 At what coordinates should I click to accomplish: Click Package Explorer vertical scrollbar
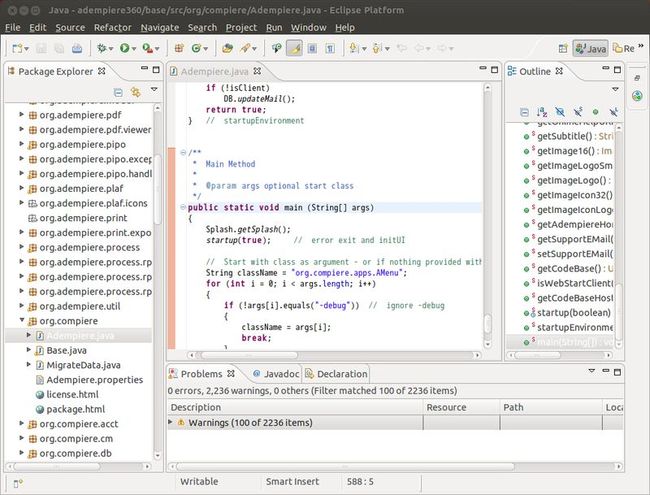(x=158, y=282)
